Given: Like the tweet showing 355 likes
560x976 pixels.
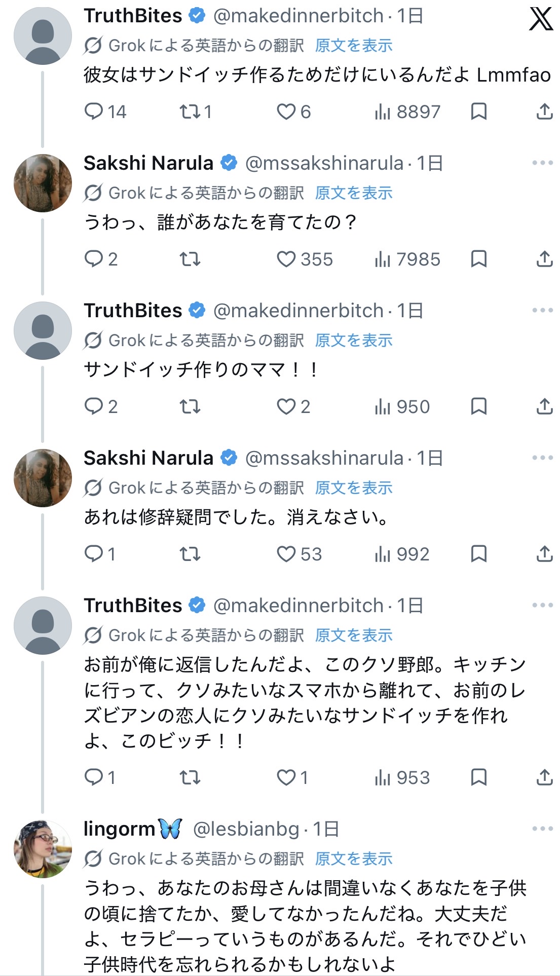Looking at the screenshot, I should [x=286, y=259].
